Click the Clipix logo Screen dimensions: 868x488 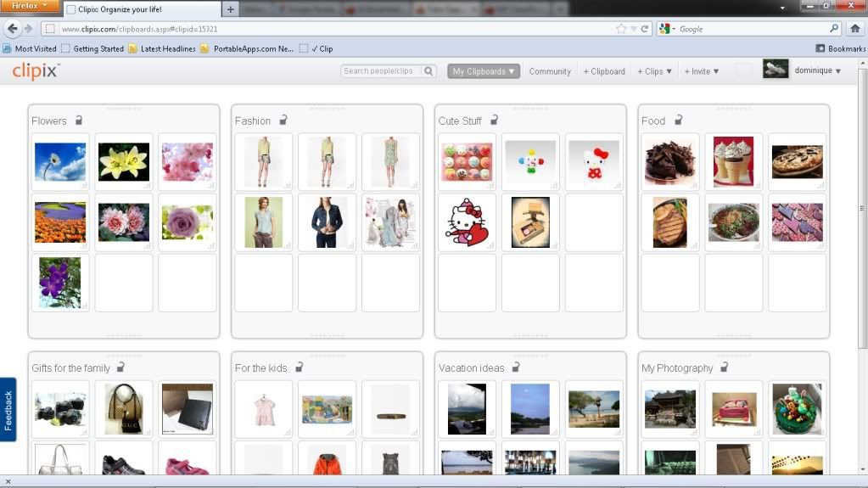36,71
